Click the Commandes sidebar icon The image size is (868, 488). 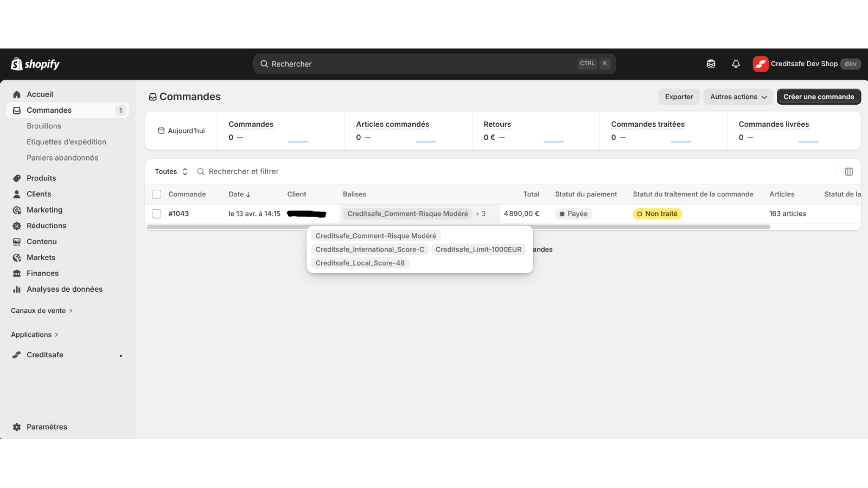[17, 110]
